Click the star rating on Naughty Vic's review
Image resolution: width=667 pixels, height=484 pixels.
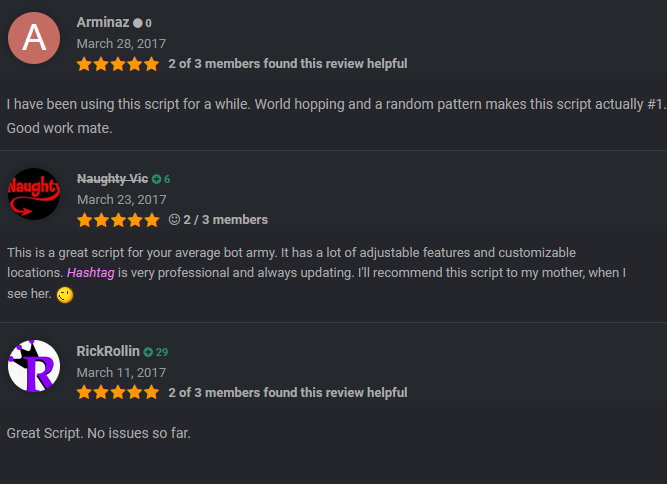[x=118, y=220]
